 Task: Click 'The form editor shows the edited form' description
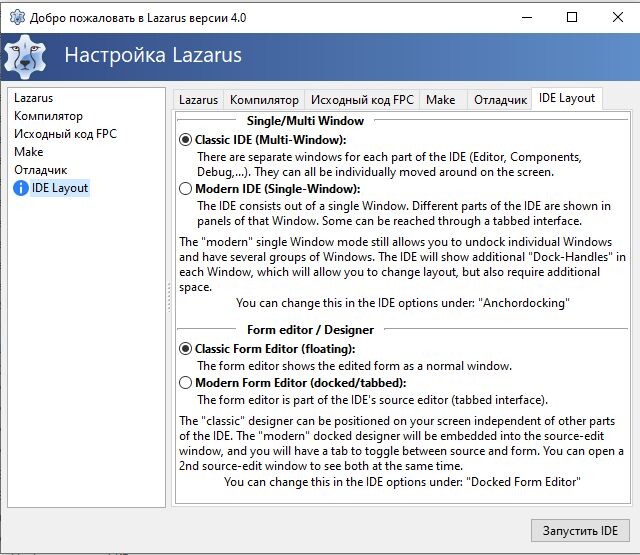(354, 366)
